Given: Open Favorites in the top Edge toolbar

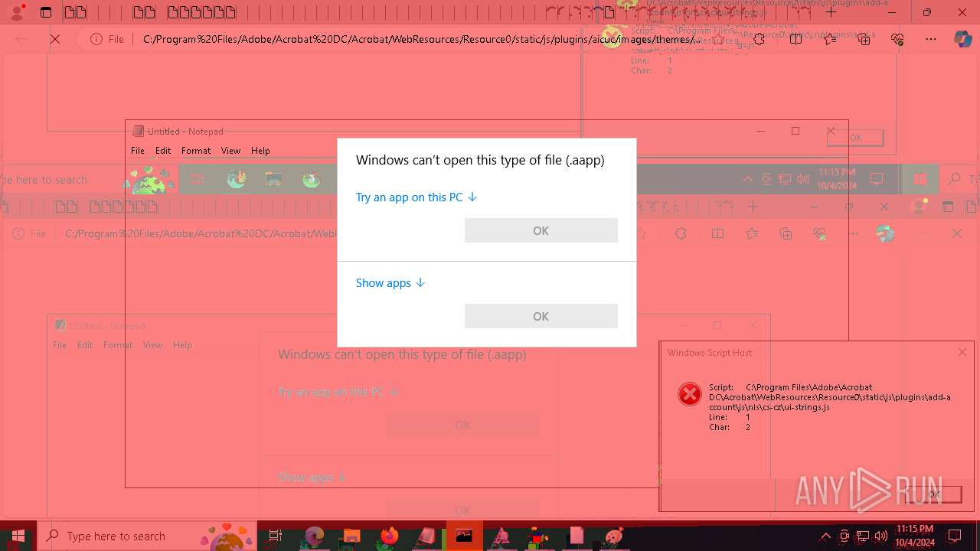Looking at the screenshot, I should click(830, 39).
